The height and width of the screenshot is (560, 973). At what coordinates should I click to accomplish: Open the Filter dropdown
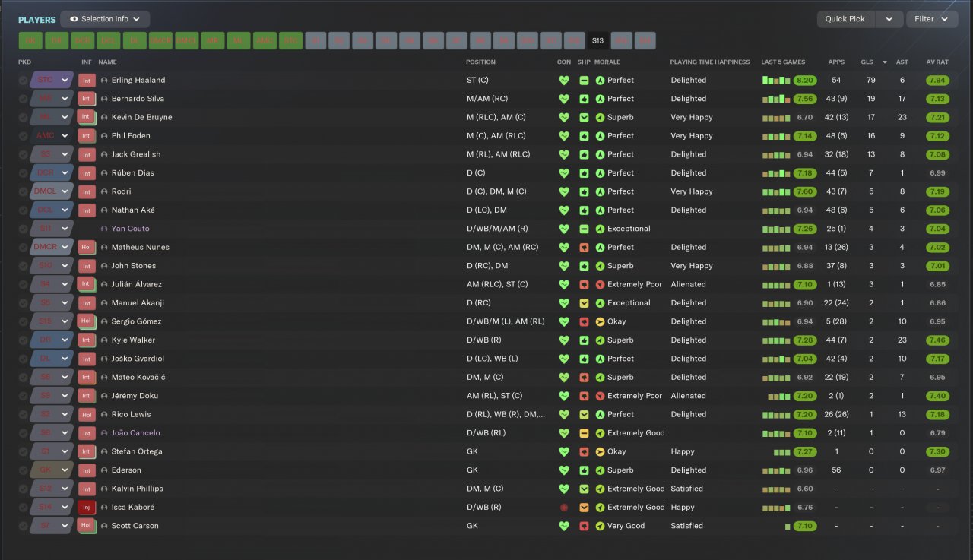931,19
